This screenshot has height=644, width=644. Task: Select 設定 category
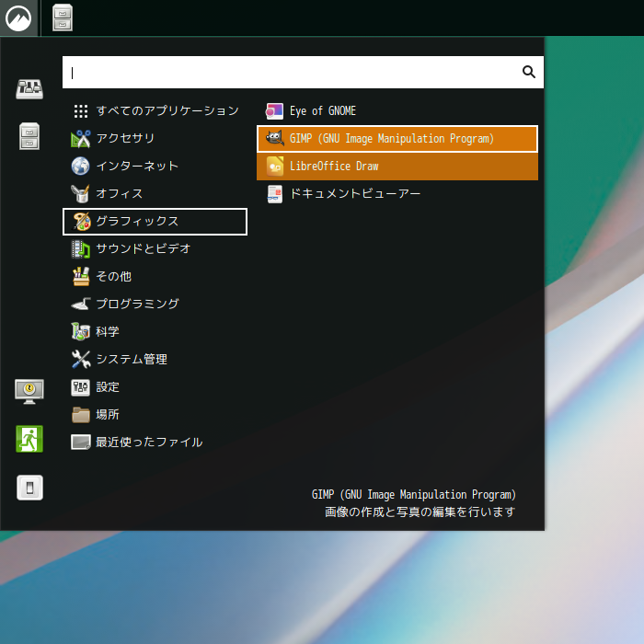155,387
